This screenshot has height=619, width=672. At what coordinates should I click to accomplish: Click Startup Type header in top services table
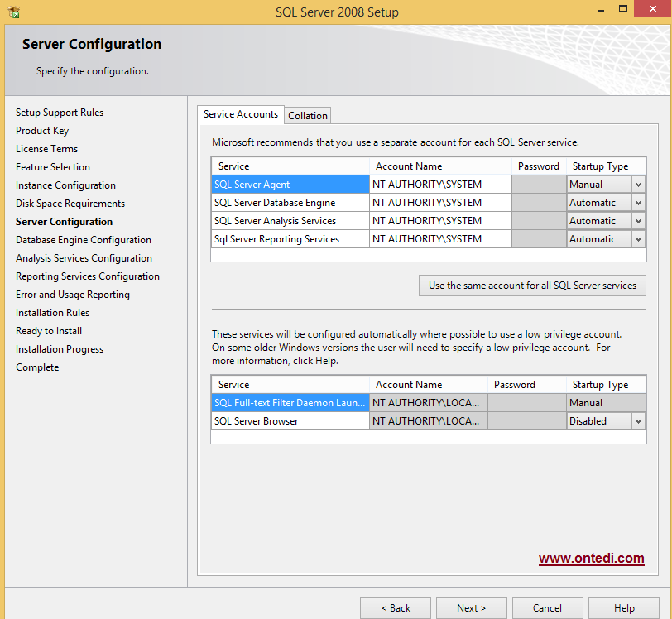tap(606, 166)
